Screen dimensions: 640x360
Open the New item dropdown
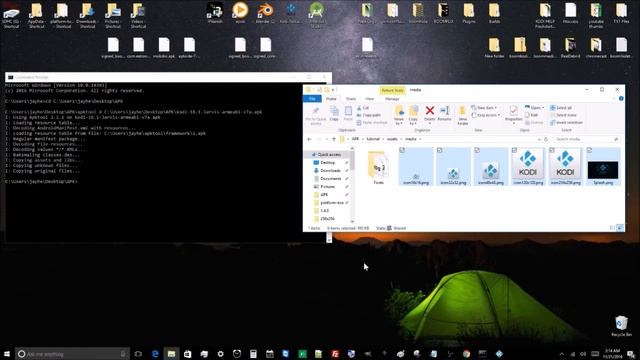[x=484, y=108]
